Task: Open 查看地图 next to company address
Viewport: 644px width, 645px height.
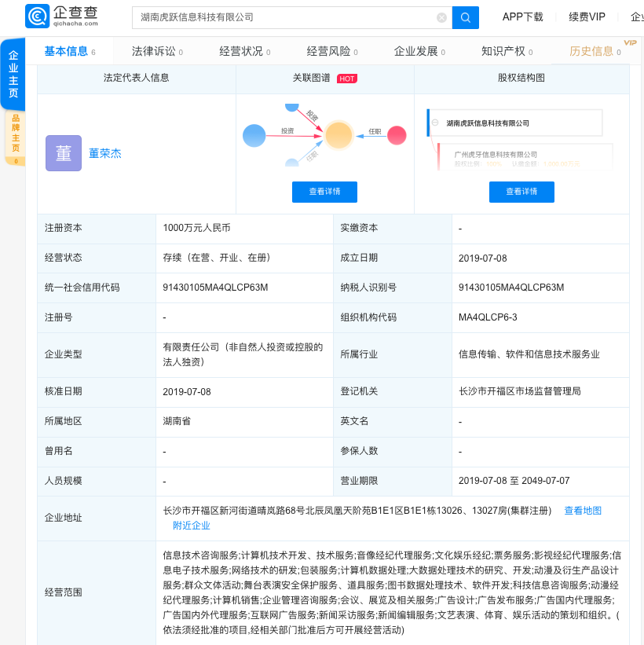Action: coord(582,510)
